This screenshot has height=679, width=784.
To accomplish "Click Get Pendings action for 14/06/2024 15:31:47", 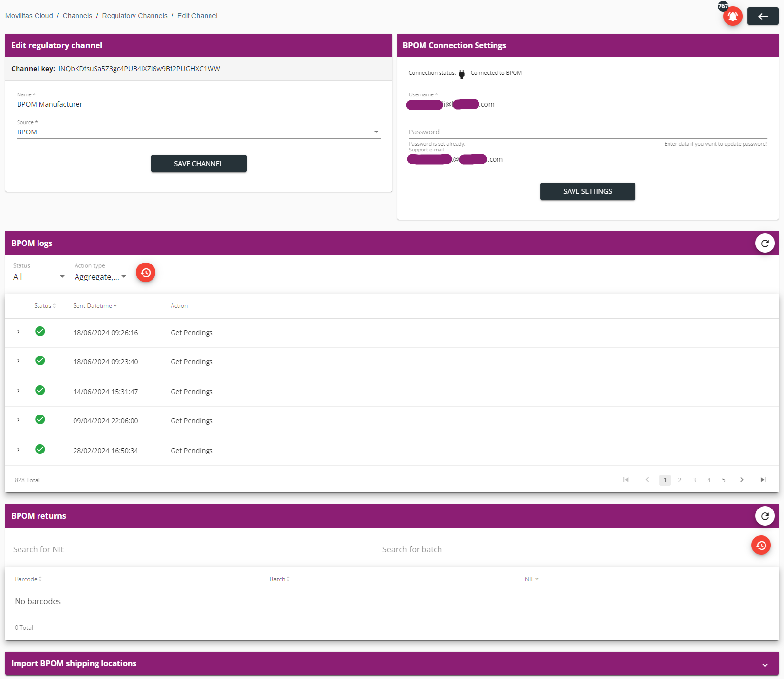I will pyautogui.click(x=191, y=392).
